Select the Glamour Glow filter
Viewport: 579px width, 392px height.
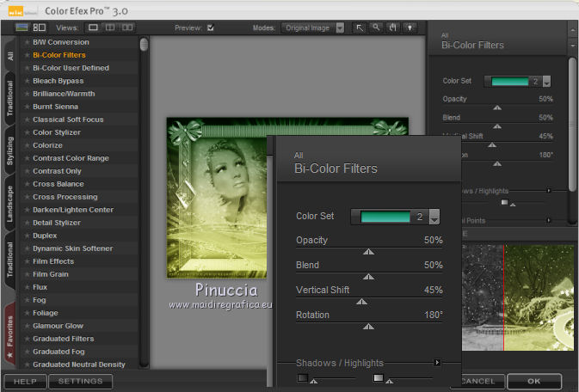pos(58,326)
